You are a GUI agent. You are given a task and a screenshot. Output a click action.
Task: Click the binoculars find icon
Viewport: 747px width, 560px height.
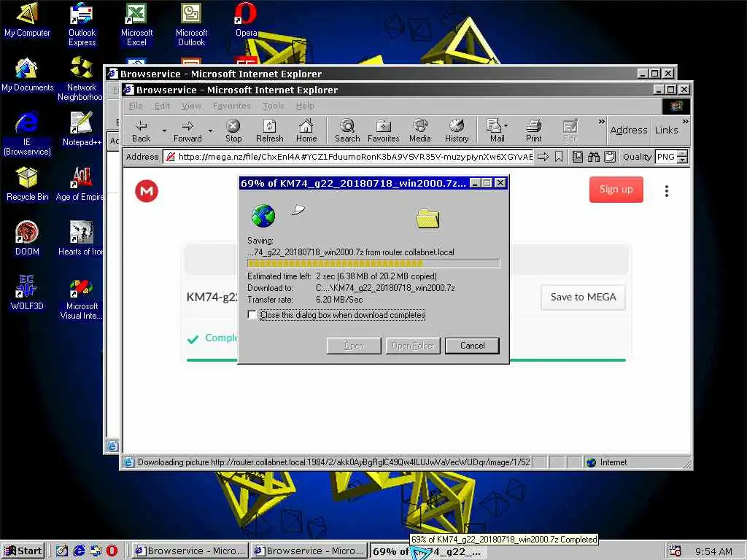pos(594,157)
